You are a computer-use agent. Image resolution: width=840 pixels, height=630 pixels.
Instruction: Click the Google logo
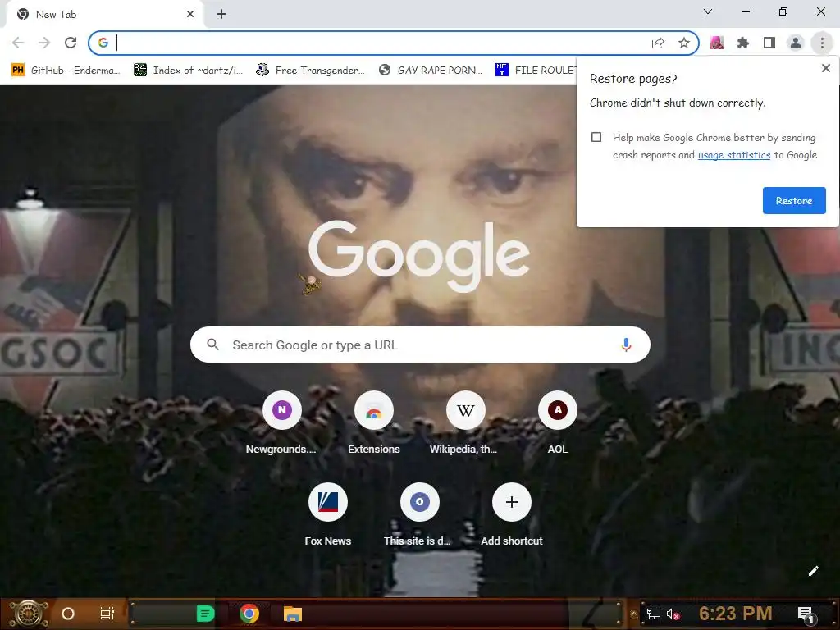(x=419, y=255)
